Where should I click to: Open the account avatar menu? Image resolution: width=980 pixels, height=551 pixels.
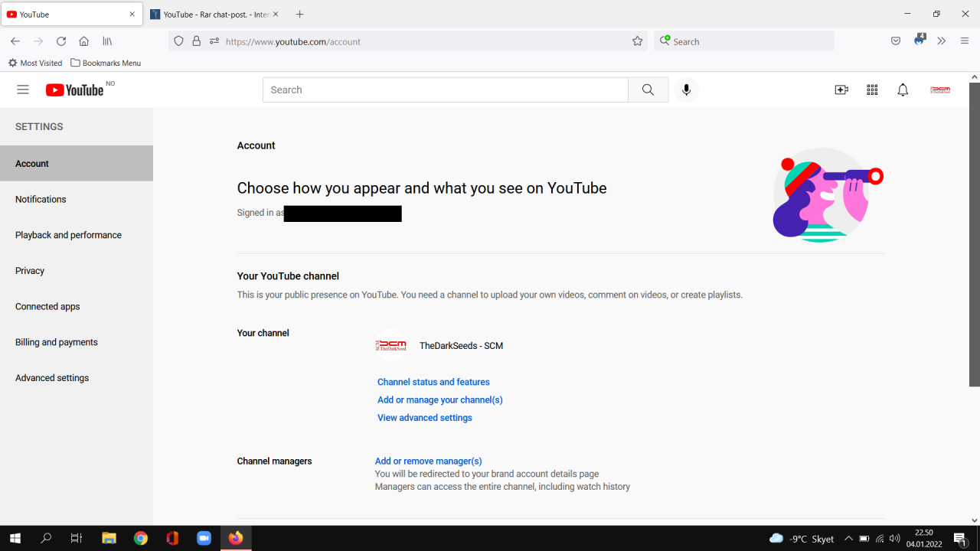[x=939, y=90]
